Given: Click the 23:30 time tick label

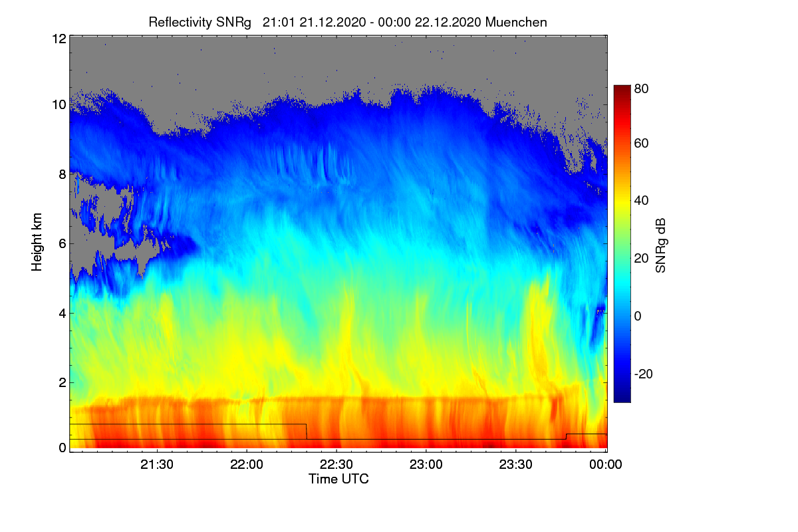Looking at the screenshot, I should [x=517, y=465].
